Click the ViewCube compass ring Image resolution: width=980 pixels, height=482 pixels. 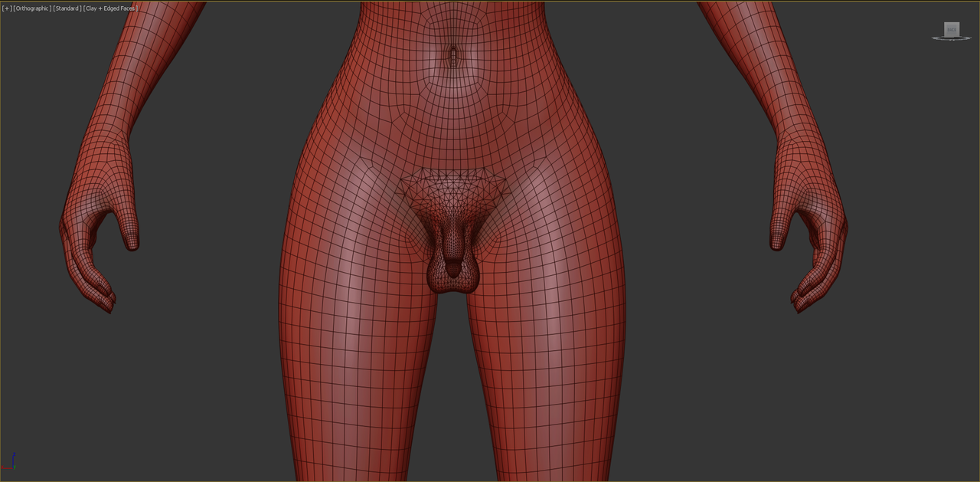[951, 38]
